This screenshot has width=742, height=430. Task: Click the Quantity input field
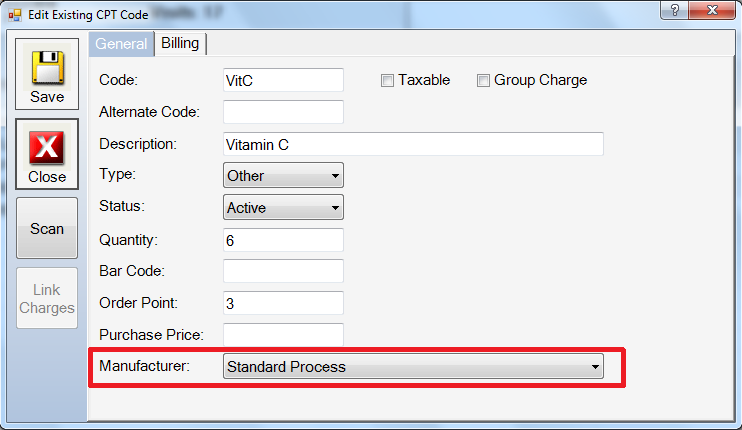(x=283, y=240)
